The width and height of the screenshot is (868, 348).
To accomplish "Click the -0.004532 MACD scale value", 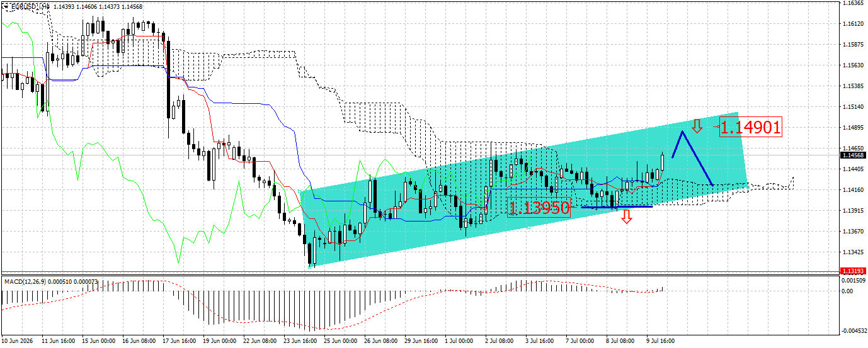I will click(x=855, y=330).
